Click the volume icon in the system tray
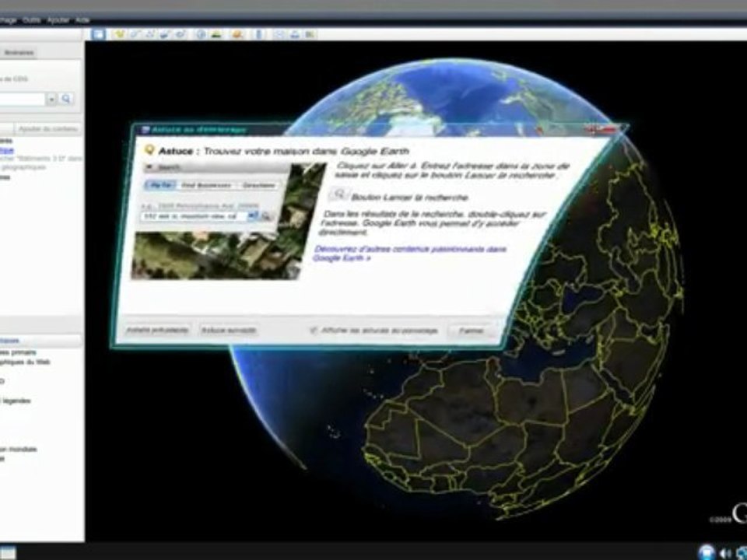 (x=725, y=552)
